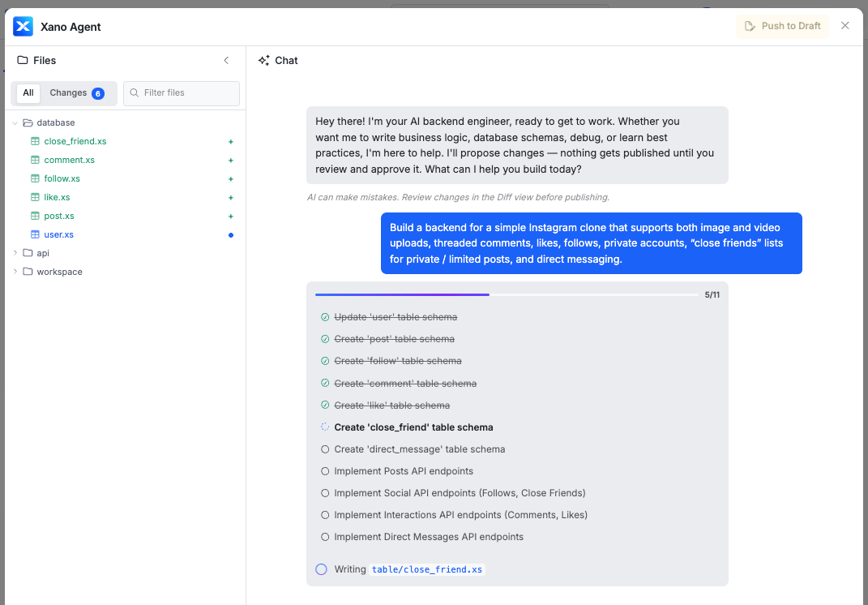Click the green plus indicator next to comment.xs
The width and height of the screenshot is (868, 605).
(231, 161)
